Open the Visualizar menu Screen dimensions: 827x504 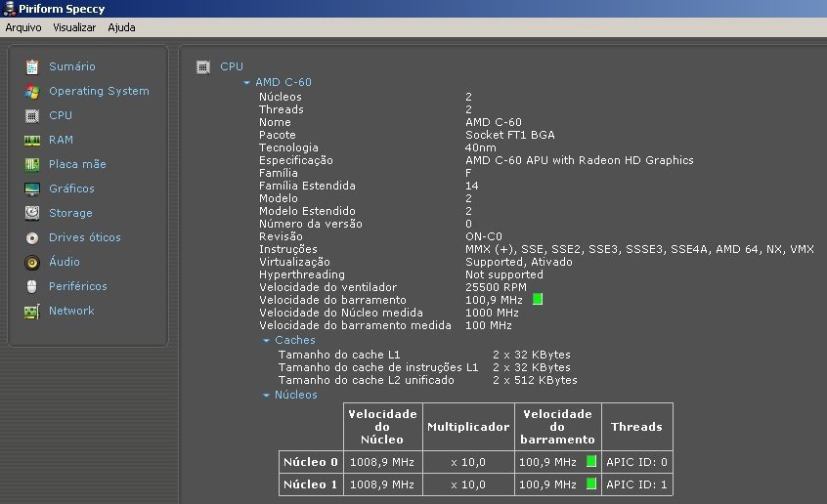[74, 27]
